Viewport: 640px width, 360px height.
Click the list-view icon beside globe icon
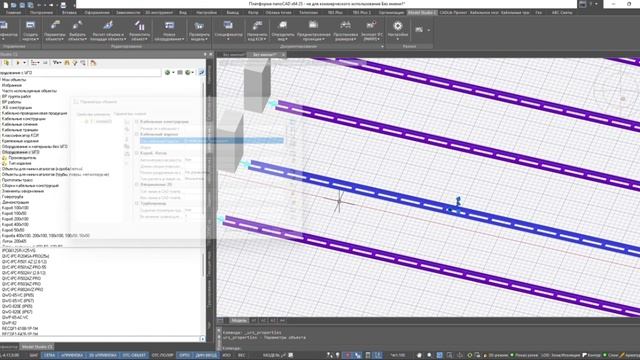click(180, 73)
